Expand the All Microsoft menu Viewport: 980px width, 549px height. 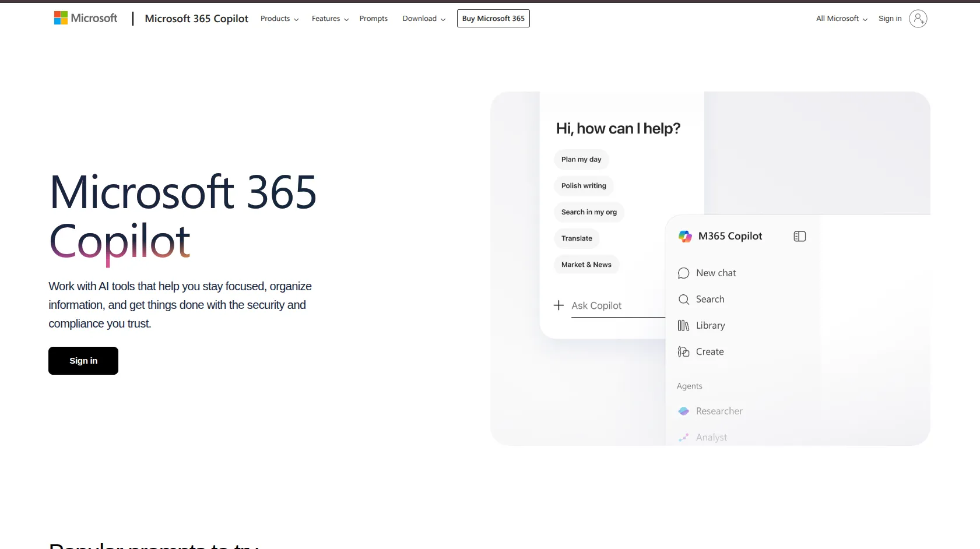(842, 19)
